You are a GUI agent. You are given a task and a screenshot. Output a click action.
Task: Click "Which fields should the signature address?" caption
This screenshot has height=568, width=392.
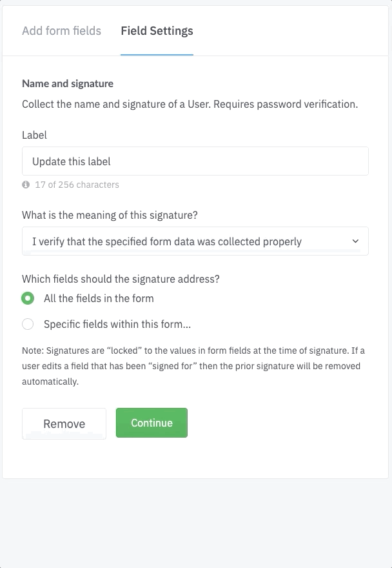pyautogui.click(x=121, y=279)
